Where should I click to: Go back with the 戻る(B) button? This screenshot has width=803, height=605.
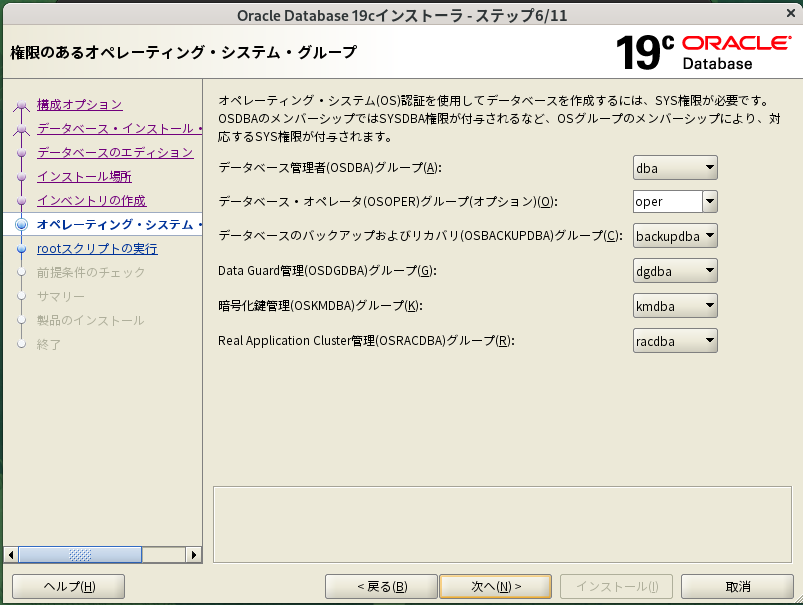[x=382, y=587]
